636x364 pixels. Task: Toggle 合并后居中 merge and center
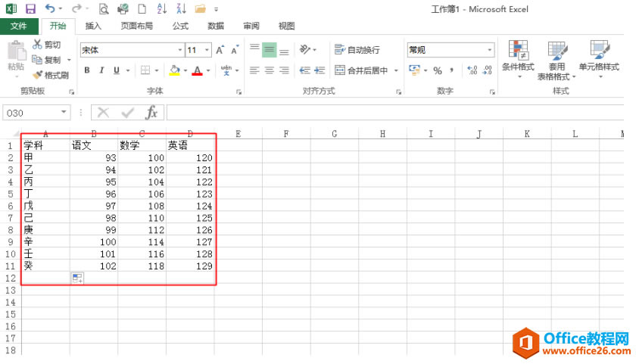point(361,70)
